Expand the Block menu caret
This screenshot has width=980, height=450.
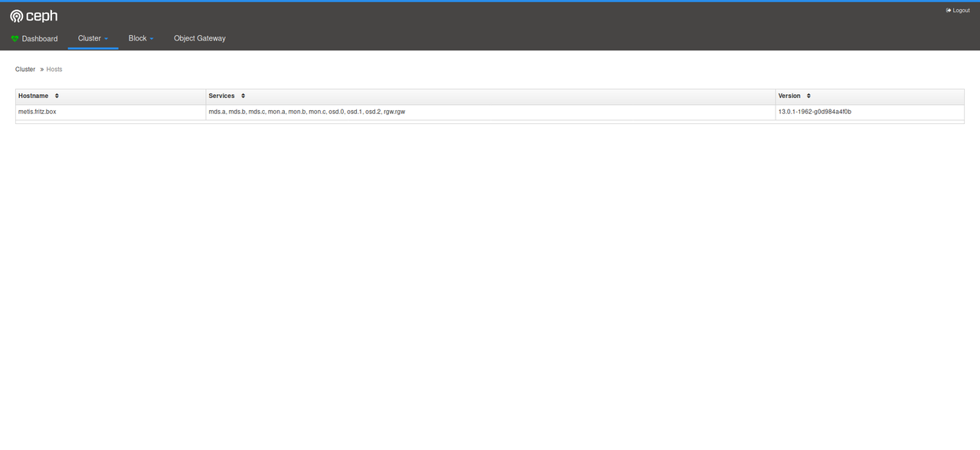(x=152, y=39)
